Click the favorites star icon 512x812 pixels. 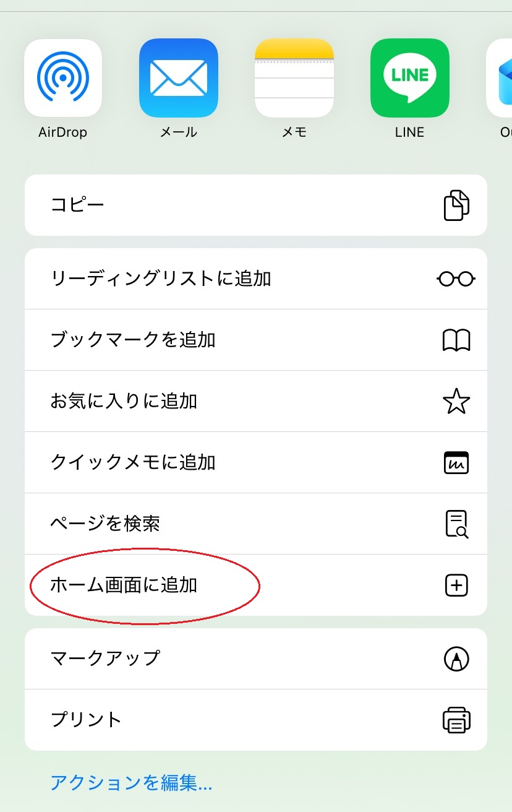[x=456, y=402]
